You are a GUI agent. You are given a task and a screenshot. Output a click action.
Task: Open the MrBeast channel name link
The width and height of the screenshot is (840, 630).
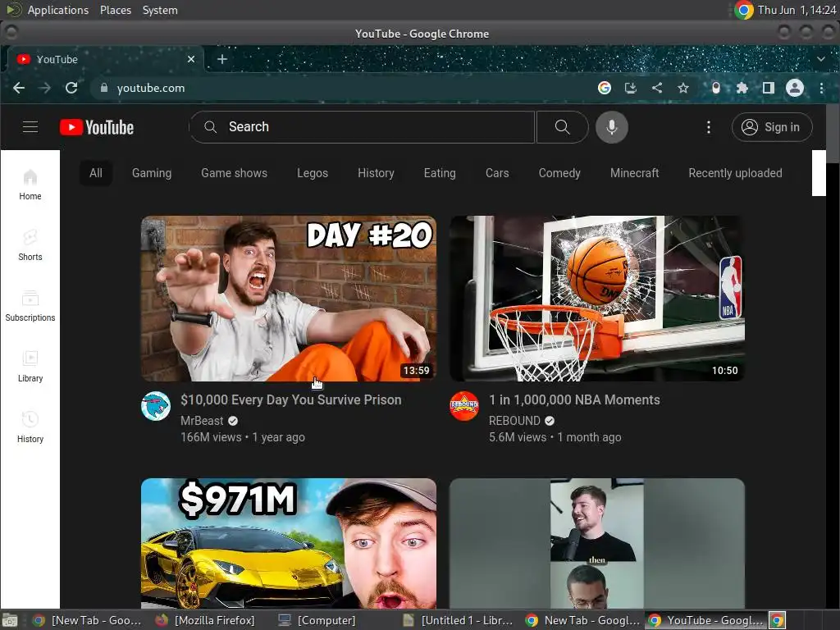tap(202, 421)
